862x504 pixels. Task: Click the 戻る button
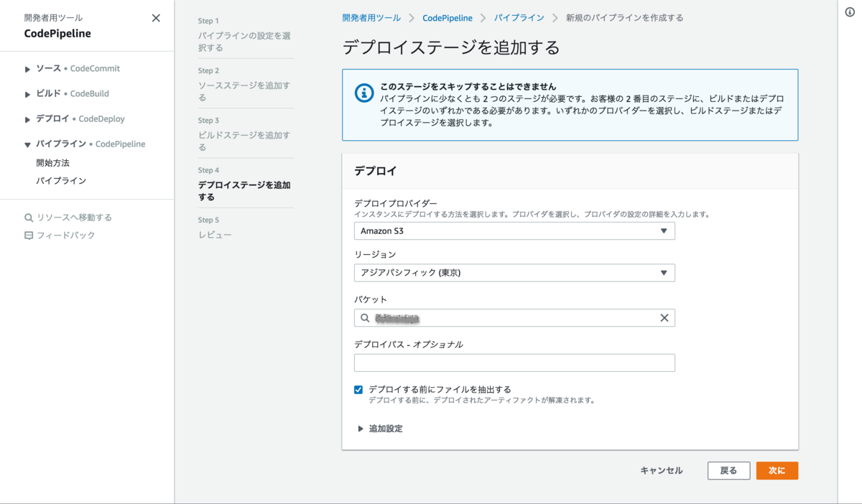(728, 470)
